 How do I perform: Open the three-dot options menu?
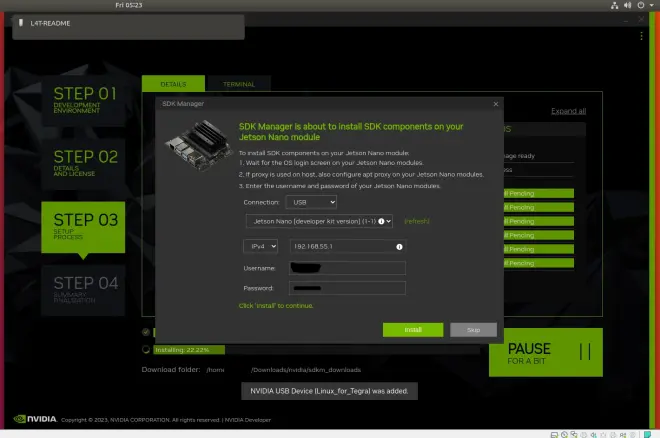(x=641, y=36)
